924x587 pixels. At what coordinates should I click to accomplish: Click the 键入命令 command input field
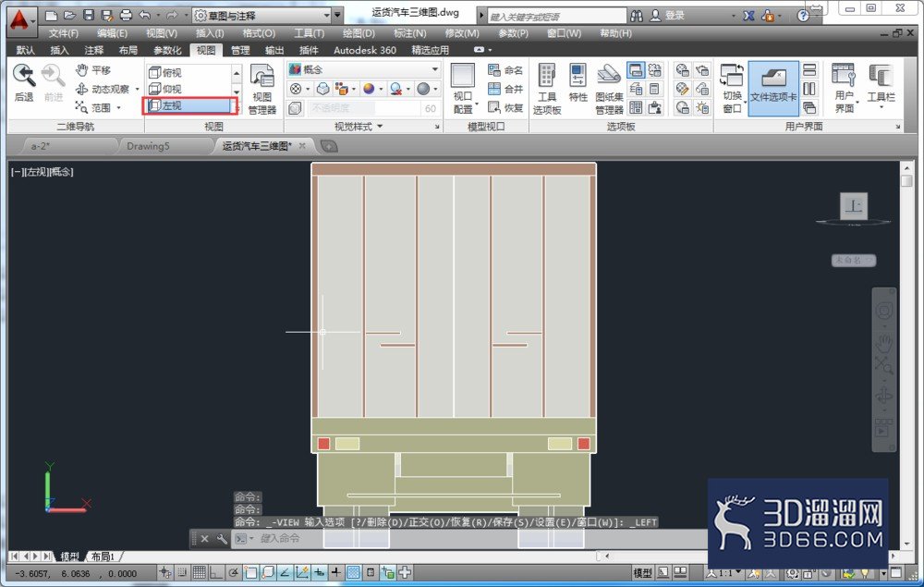pos(412,538)
